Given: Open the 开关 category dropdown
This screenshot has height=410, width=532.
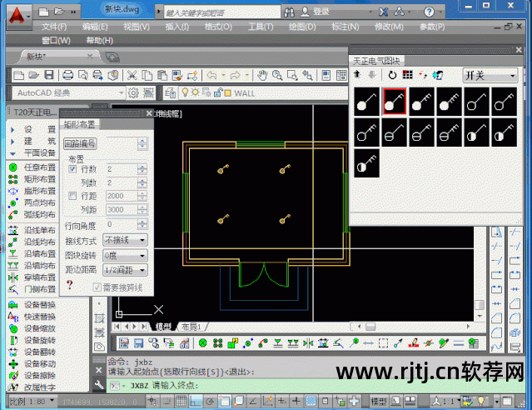Looking at the screenshot, I should tap(490, 75).
